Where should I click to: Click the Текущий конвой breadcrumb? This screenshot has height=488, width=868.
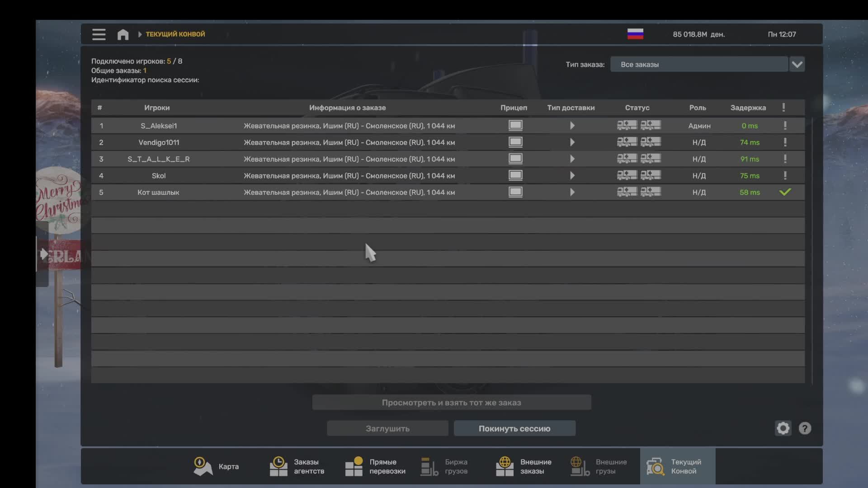click(x=175, y=34)
